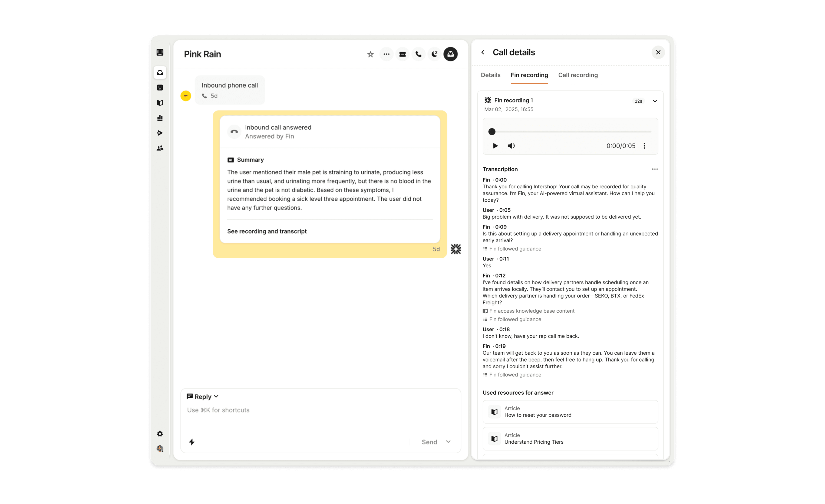Expand the Send options arrow

[x=448, y=442]
